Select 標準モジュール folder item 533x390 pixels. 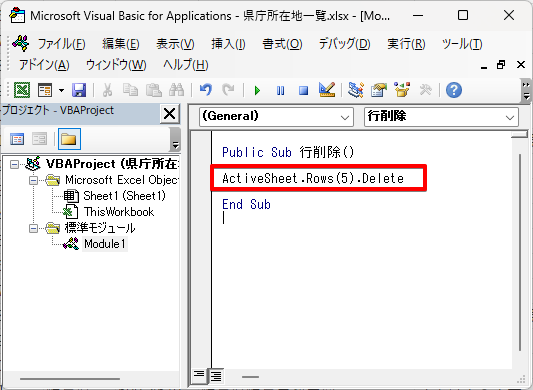(100, 228)
